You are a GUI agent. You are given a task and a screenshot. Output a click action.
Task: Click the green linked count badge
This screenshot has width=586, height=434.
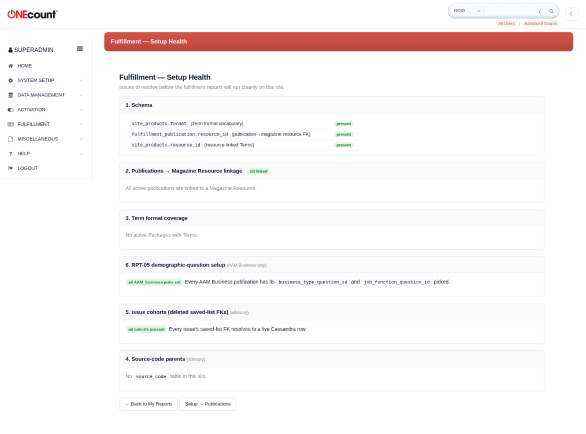point(258,171)
